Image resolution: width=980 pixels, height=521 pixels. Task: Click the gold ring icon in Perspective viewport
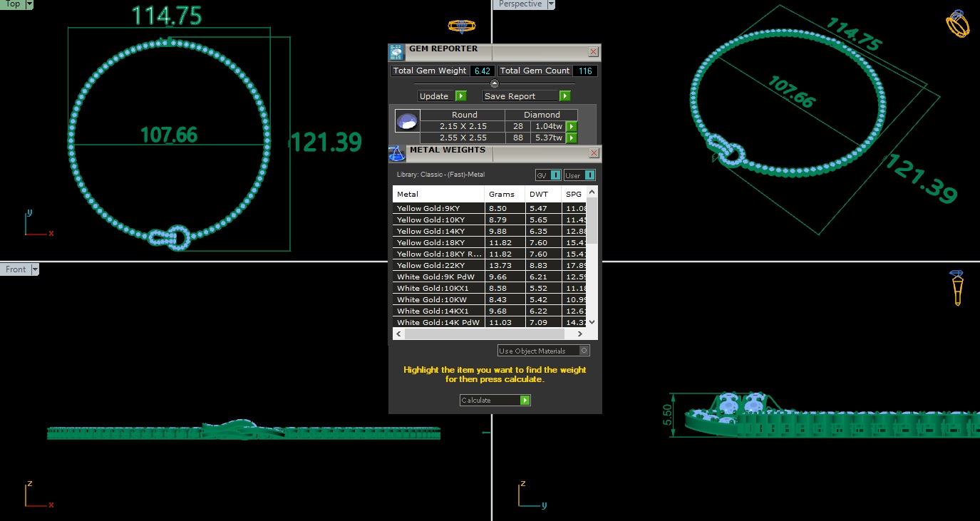[957, 24]
